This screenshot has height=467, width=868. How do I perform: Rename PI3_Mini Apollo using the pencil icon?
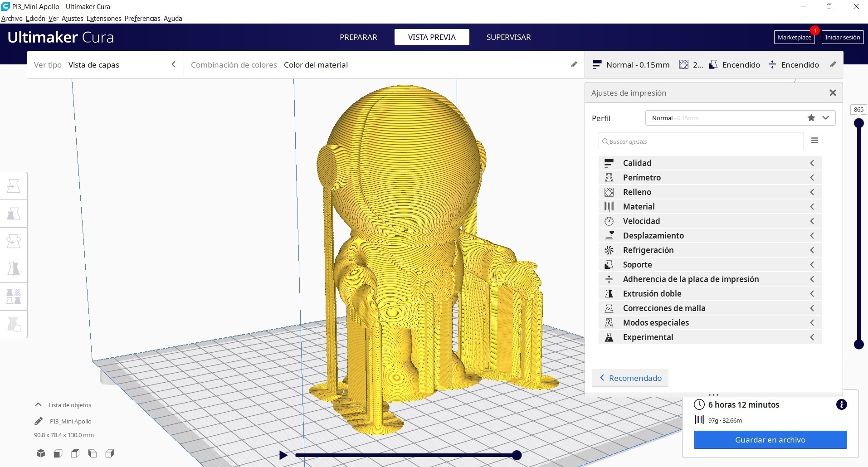[x=39, y=421]
